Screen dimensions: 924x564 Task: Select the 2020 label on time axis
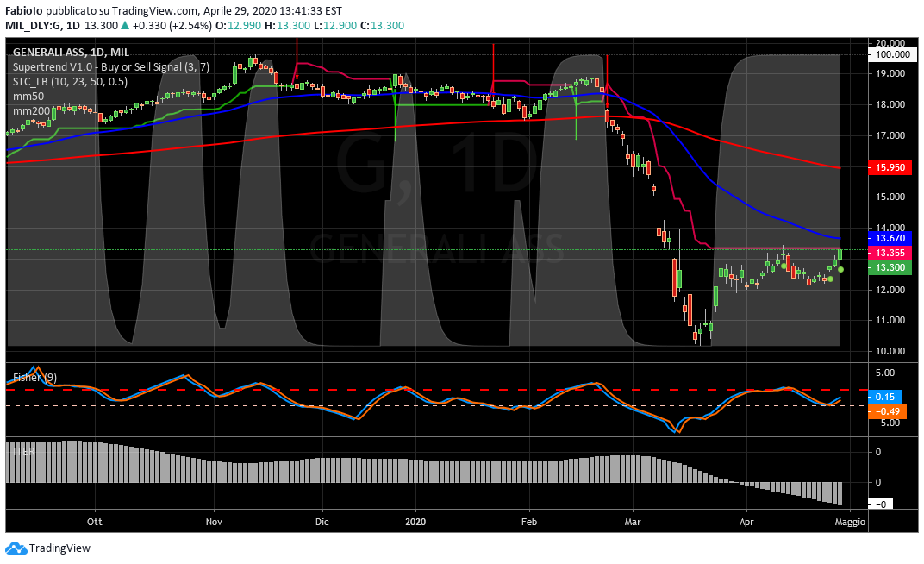(x=415, y=522)
